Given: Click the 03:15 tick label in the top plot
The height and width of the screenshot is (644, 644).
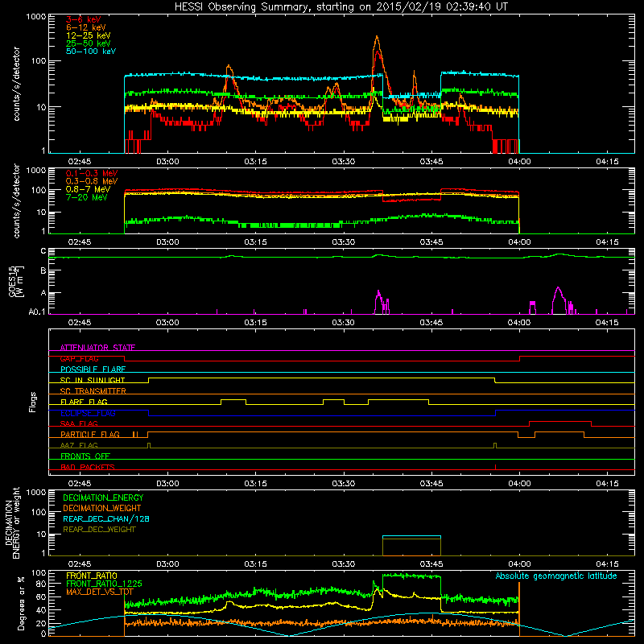Looking at the screenshot, I should click(x=255, y=162).
